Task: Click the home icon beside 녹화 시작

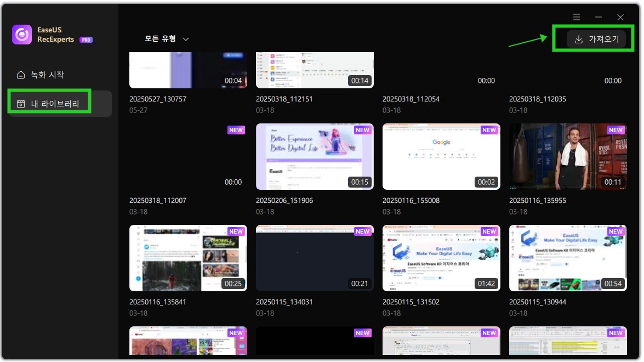Action: point(21,75)
